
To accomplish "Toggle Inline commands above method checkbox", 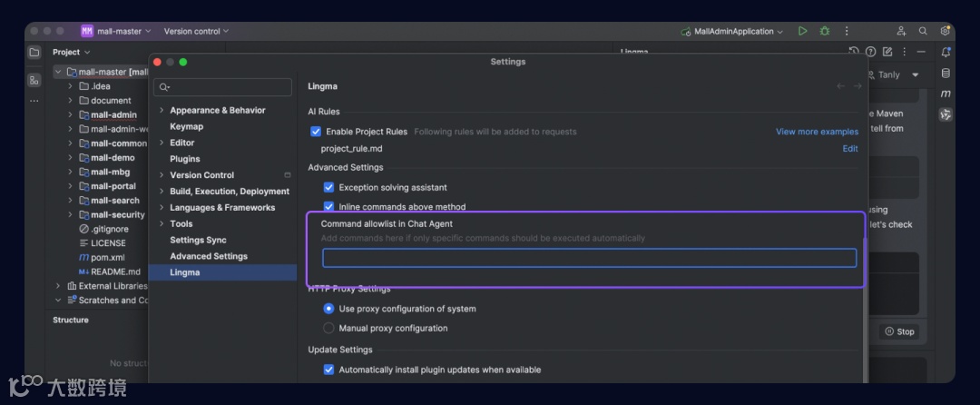I will (328, 206).
